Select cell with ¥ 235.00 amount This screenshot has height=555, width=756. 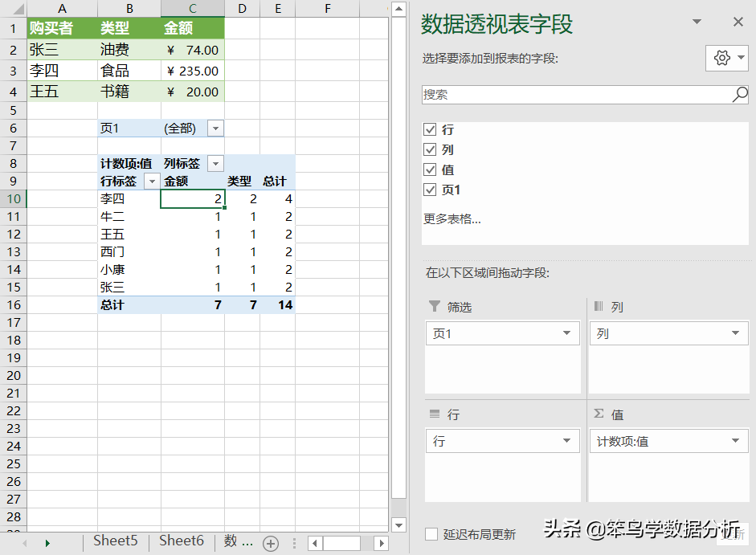pyautogui.click(x=192, y=71)
